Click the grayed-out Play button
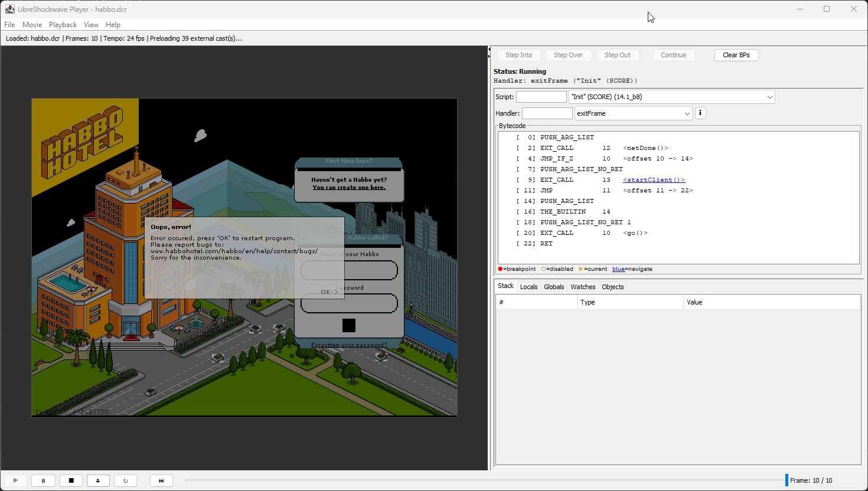This screenshot has height=491, width=868. click(15, 480)
